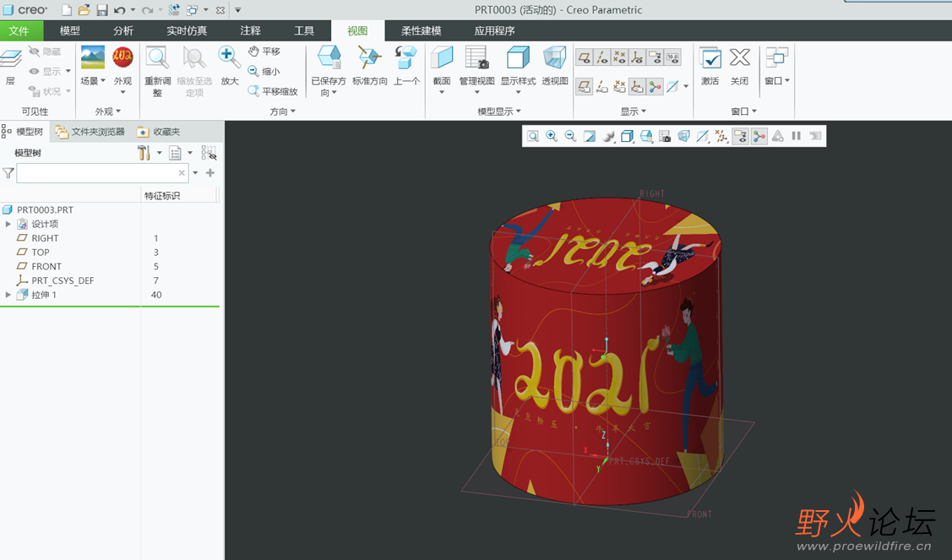The height and width of the screenshot is (560, 952).
Task: Toggle annotation display in graphics toolbar
Action: point(740,136)
